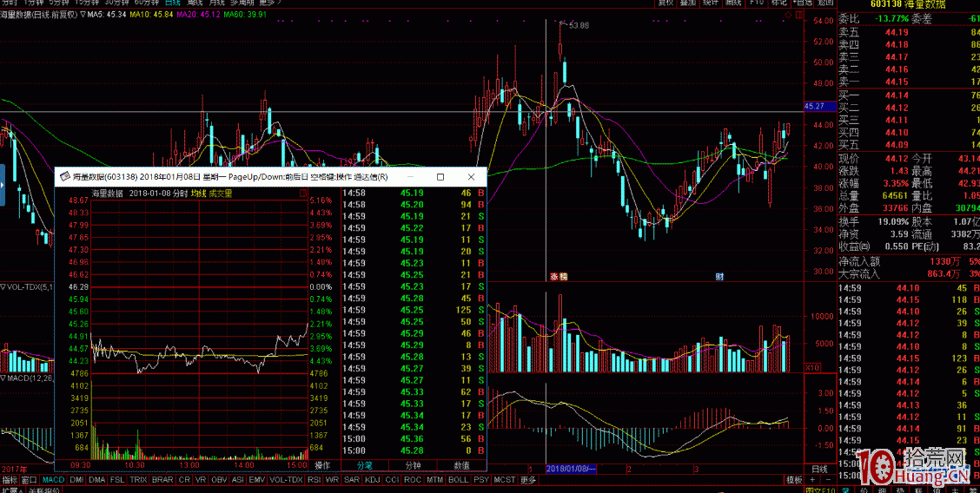Image resolution: width=980 pixels, height=493 pixels.
Task: Expand the MA indicator triangle menu
Action: pyautogui.click(x=83, y=14)
